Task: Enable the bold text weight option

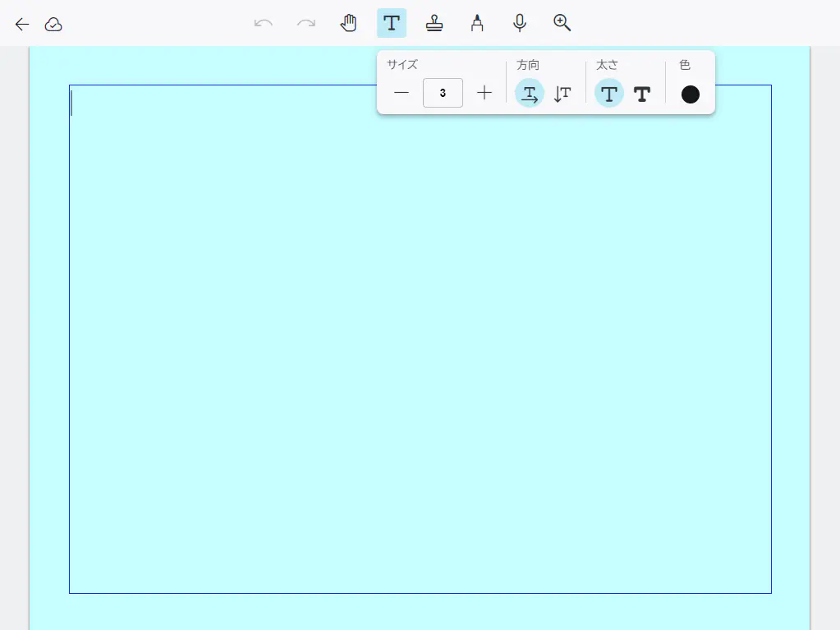Action: pos(642,94)
